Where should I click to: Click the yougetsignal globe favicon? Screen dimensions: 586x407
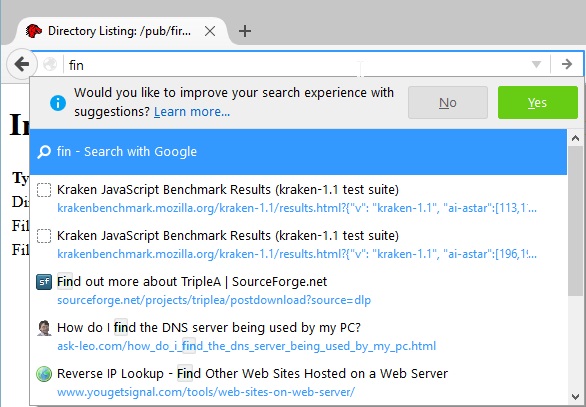(44, 374)
